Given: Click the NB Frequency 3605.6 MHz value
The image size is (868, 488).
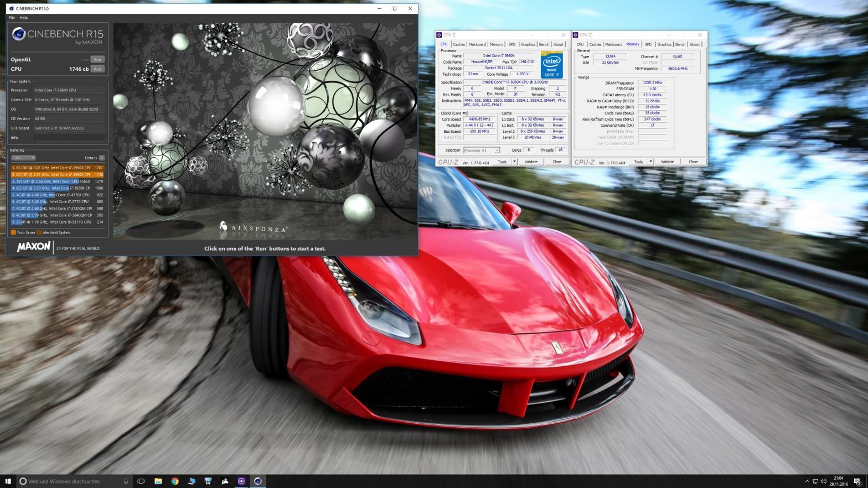Looking at the screenshot, I should pos(678,69).
